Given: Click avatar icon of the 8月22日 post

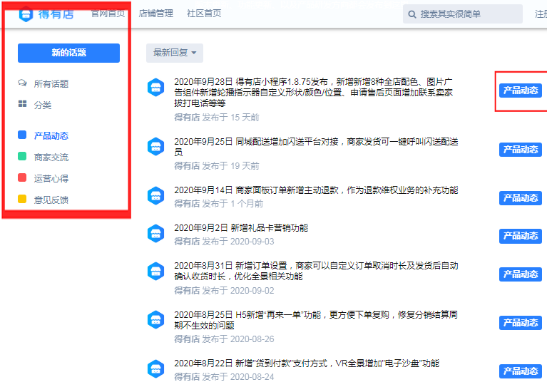Looking at the screenshot, I should click(x=156, y=368).
